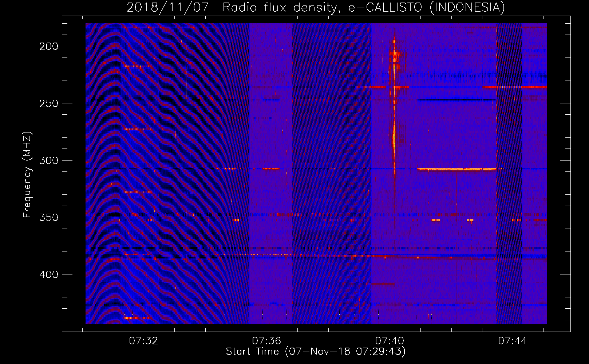Click the 'Start Time (07-Nov-18 07:29:43)' label

316,352
